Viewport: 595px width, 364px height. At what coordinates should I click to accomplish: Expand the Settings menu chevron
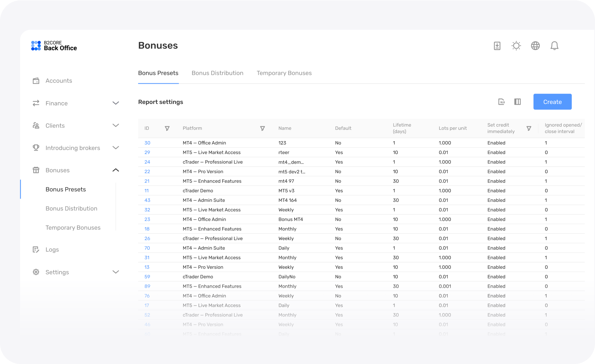coord(116,272)
